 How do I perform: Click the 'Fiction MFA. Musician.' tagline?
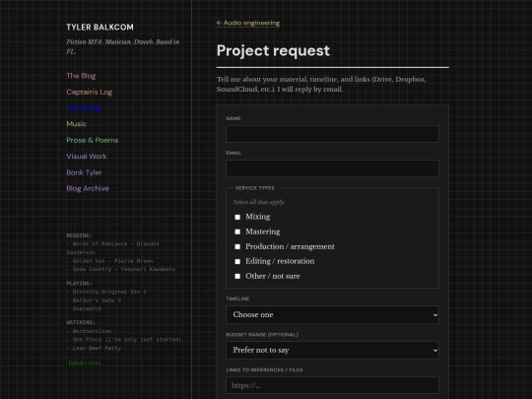(122, 46)
